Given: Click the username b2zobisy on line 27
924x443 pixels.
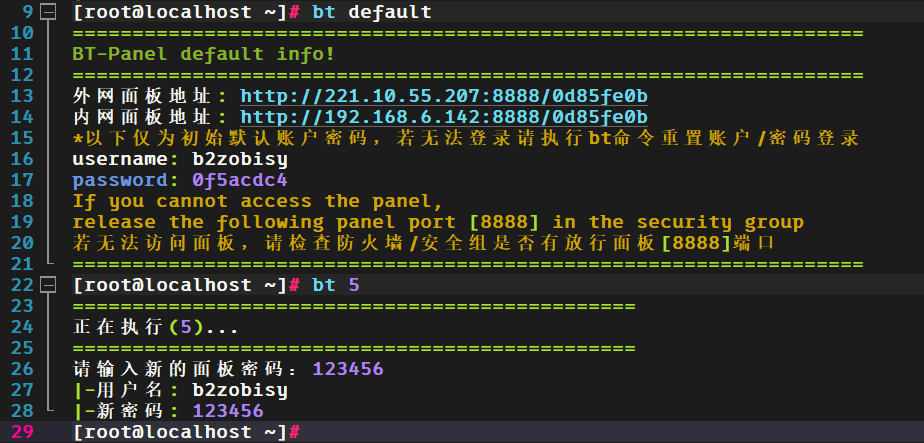Looking at the screenshot, I should tap(240, 390).
